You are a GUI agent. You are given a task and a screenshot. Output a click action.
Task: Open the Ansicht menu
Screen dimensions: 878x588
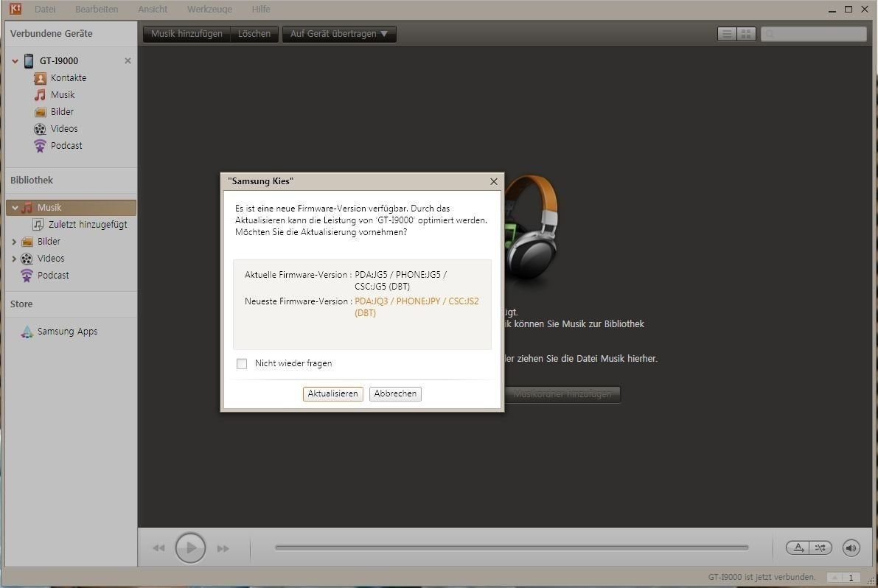tap(153, 9)
